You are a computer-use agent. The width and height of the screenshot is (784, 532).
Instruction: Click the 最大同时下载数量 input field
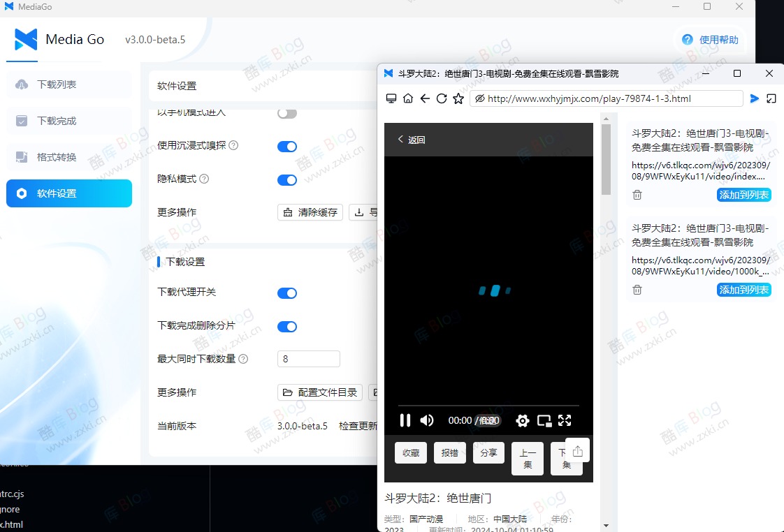309,359
